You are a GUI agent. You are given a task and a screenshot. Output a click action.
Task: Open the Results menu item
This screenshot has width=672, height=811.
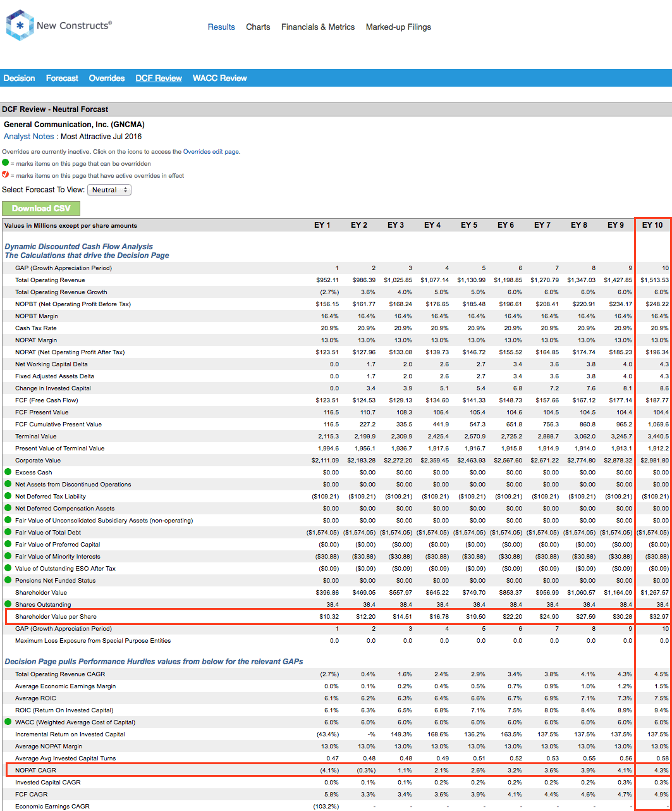(221, 27)
